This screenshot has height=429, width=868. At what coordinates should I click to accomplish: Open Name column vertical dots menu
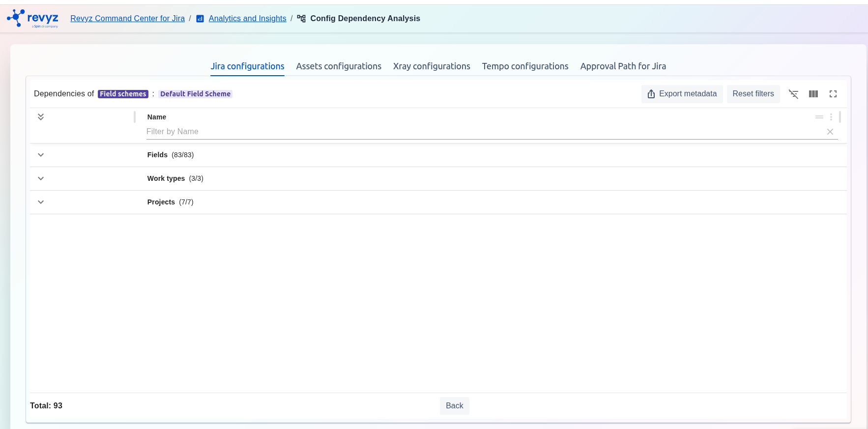(x=831, y=117)
